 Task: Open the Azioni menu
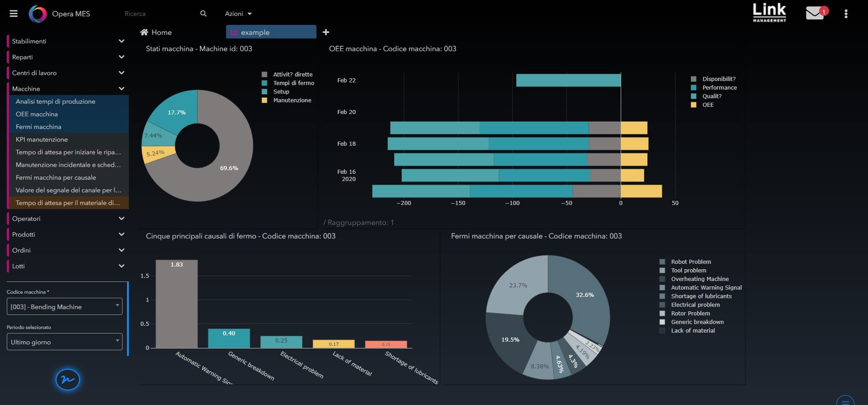(238, 14)
